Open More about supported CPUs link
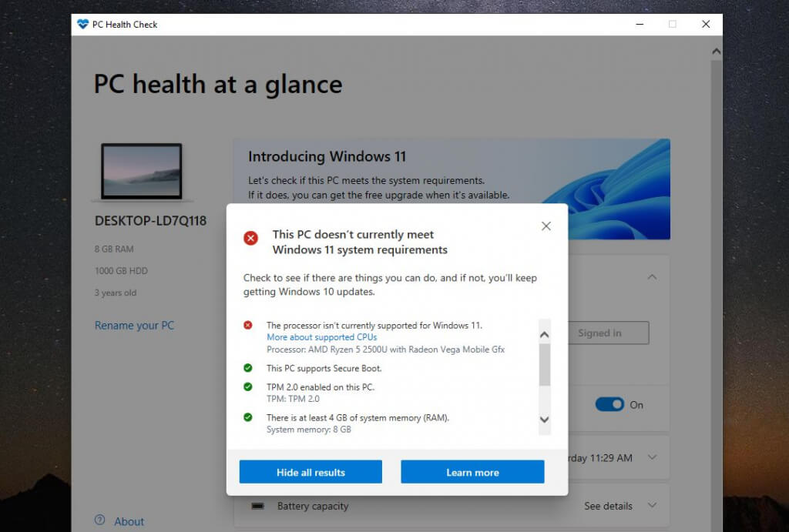Viewport: 789px width, 532px height. 321,337
